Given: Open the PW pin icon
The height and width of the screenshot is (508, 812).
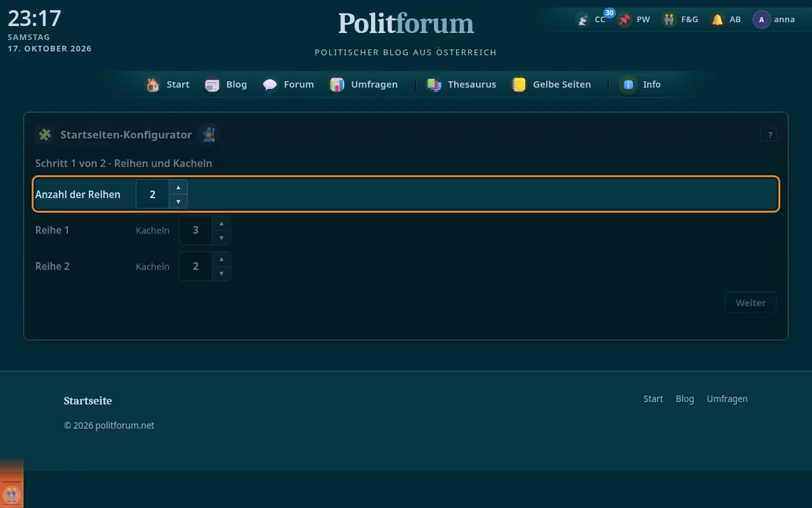Looking at the screenshot, I should click(625, 20).
